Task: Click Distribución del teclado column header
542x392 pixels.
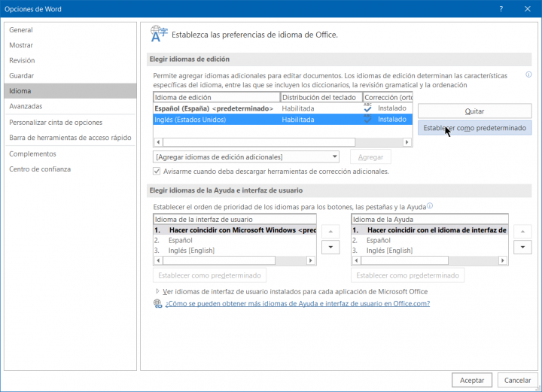Action: pos(321,97)
